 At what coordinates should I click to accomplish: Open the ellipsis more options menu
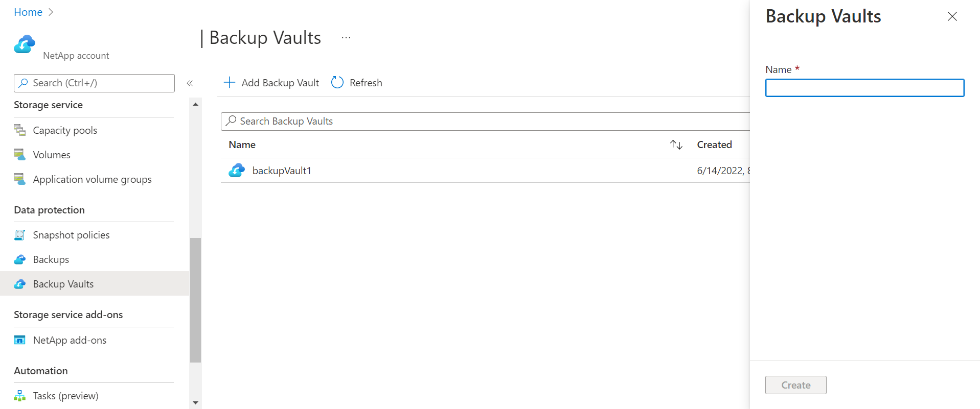(x=346, y=38)
